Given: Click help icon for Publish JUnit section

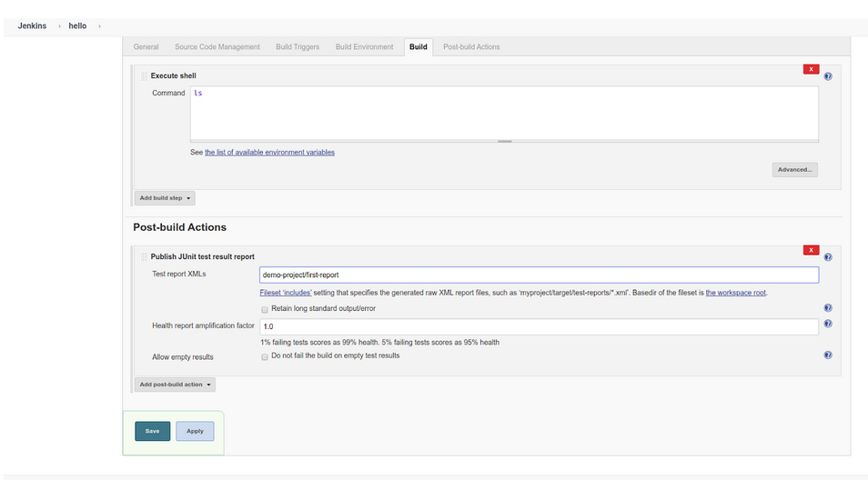Looking at the screenshot, I should pos(828,257).
